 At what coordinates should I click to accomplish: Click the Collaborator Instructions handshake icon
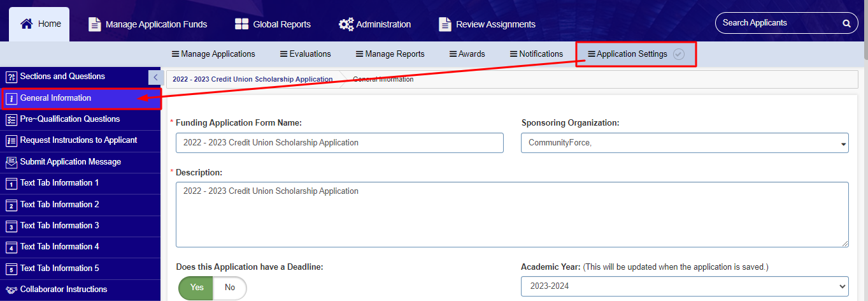pyautogui.click(x=11, y=290)
